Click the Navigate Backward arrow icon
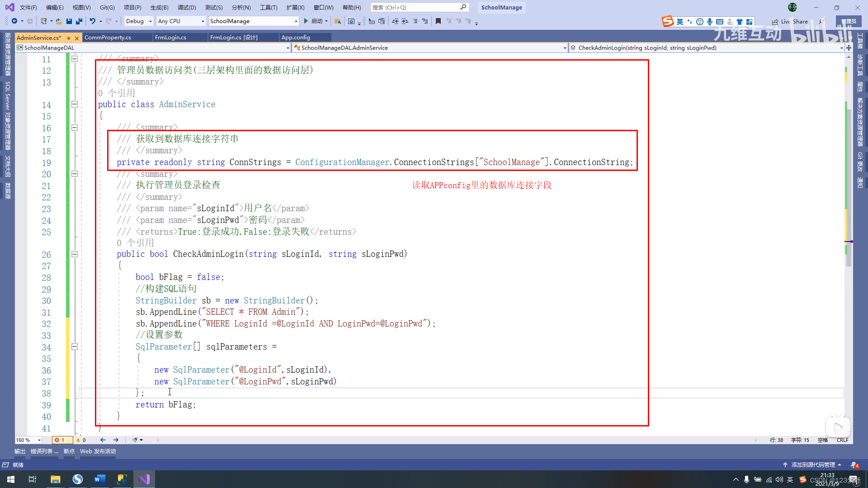Screen dimensions: 868x488 tap(14, 21)
